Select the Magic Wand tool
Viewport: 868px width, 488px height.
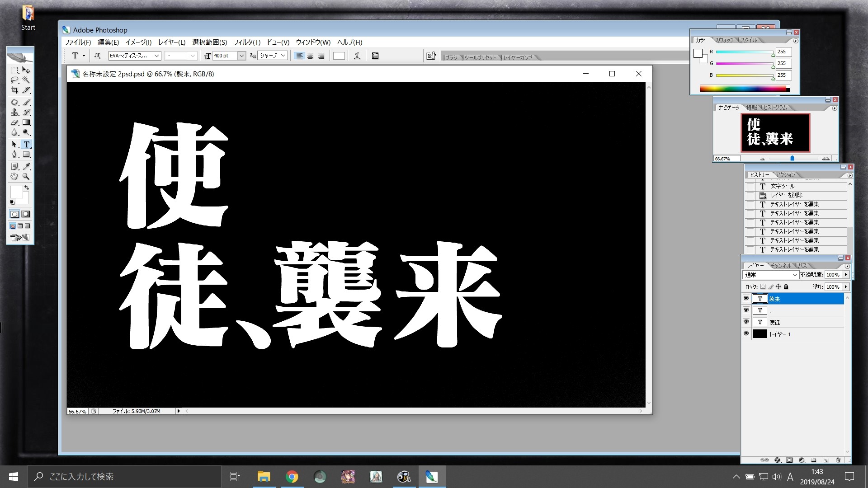pyautogui.click(x=26, y=80)
